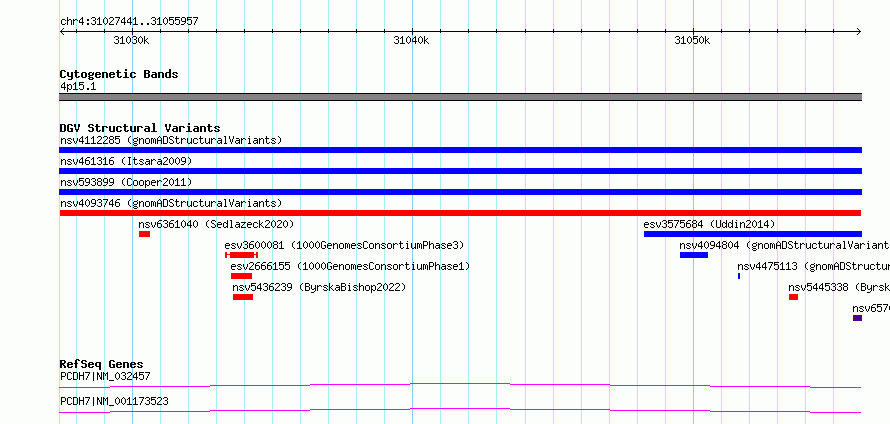Image resolution: width=890 pixels, height=424 pixels.
Task: Click the right arrowhead of the ruler
Action: 859,31
